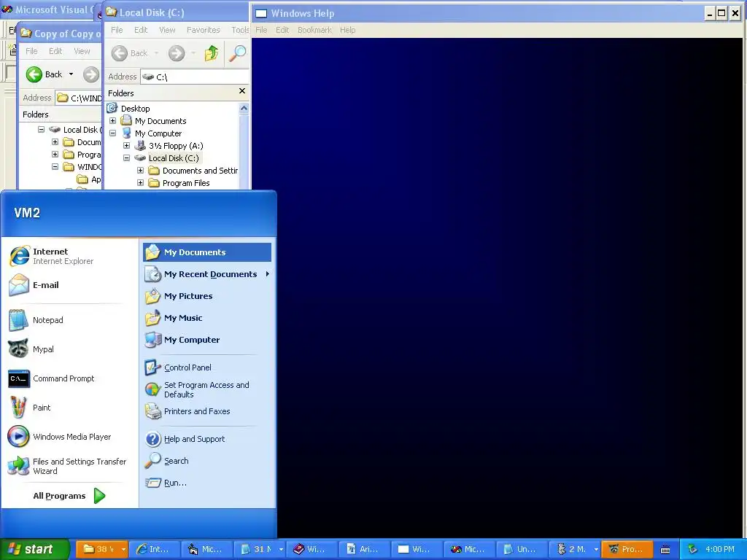Open the Run dialog
The width and height of the screenshot is (747, 560).
[206, 483]
